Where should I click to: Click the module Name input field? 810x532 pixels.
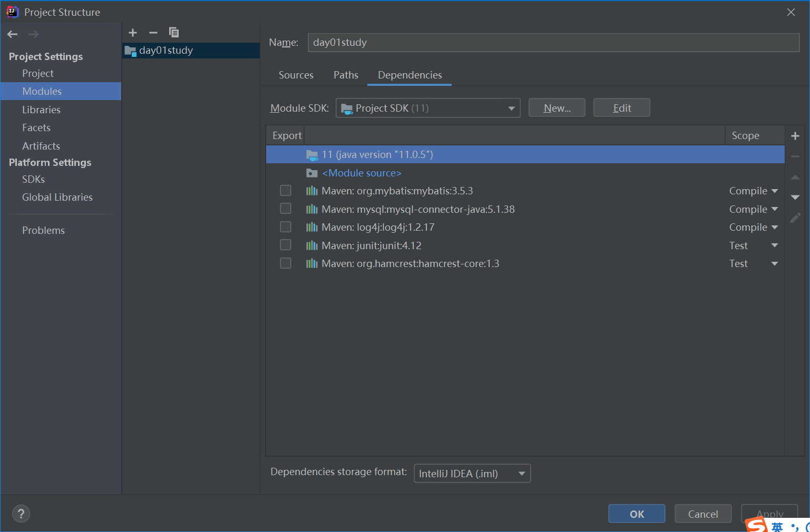[553, 43]
